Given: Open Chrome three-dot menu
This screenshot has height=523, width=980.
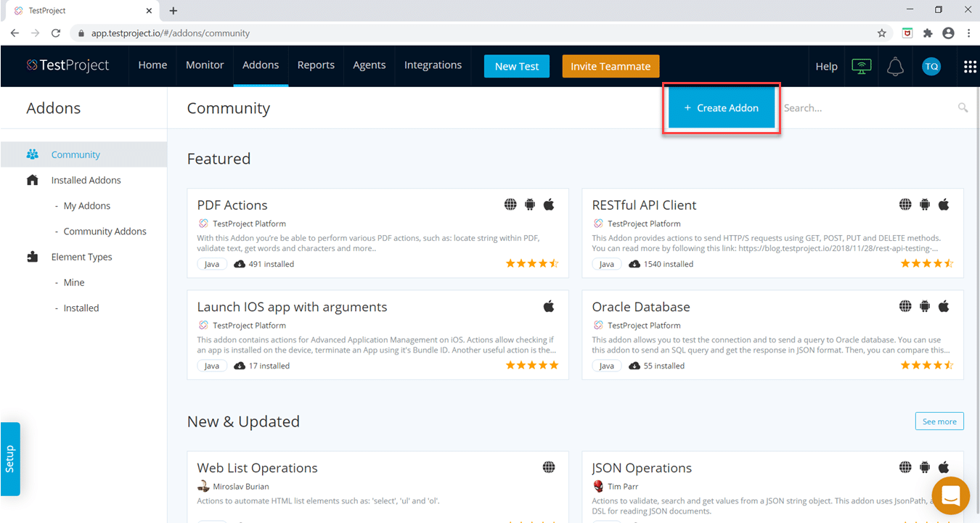Looking at the screenshot, I should [968, 33].
